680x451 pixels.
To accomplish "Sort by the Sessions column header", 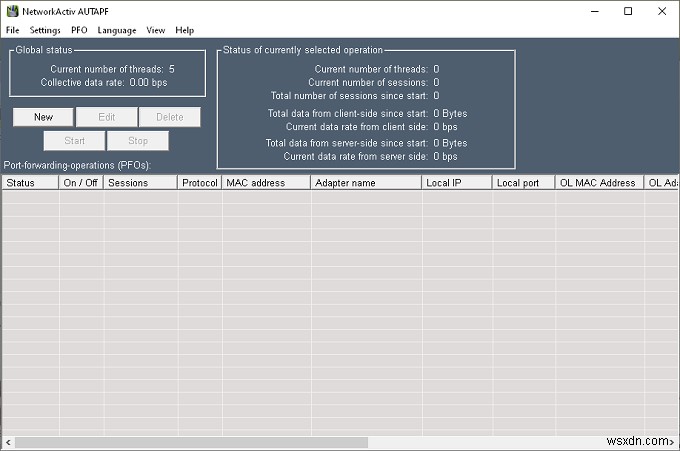I will coord(140,183).
